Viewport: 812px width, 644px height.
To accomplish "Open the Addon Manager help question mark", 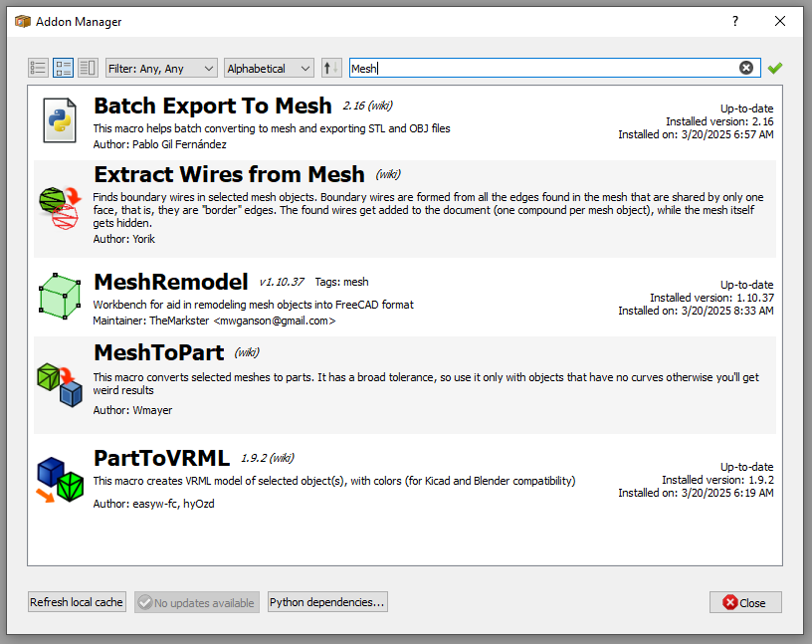I will point(734,21).
